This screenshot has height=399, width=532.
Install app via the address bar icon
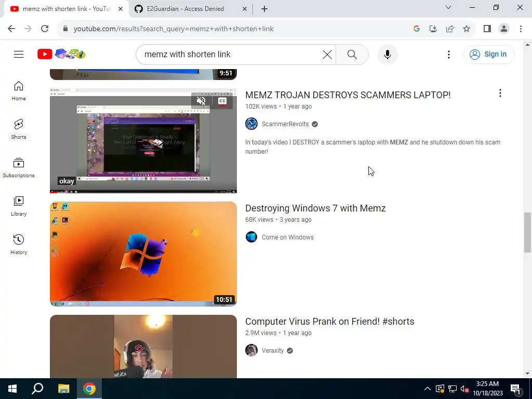[x=433, y=29]
